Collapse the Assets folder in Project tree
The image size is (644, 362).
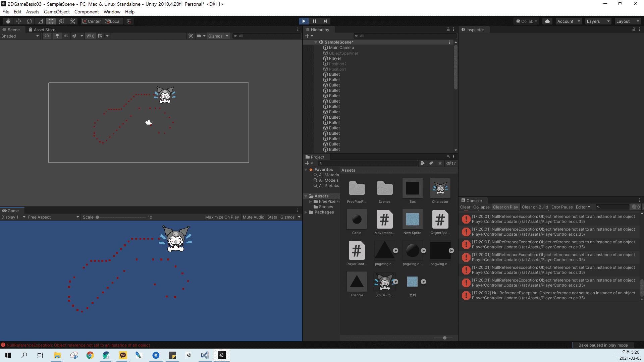(306, 196)
